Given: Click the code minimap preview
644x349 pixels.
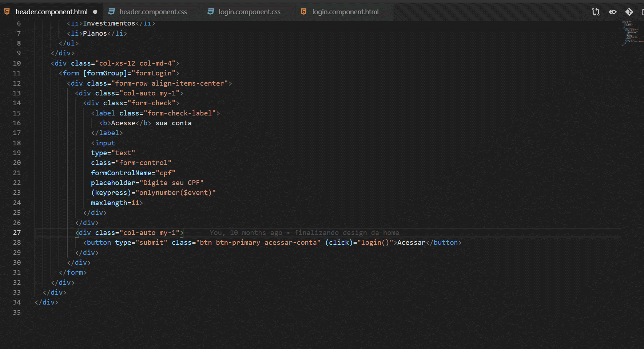Looking at the screenshot, I should click(x=632, y=34).
